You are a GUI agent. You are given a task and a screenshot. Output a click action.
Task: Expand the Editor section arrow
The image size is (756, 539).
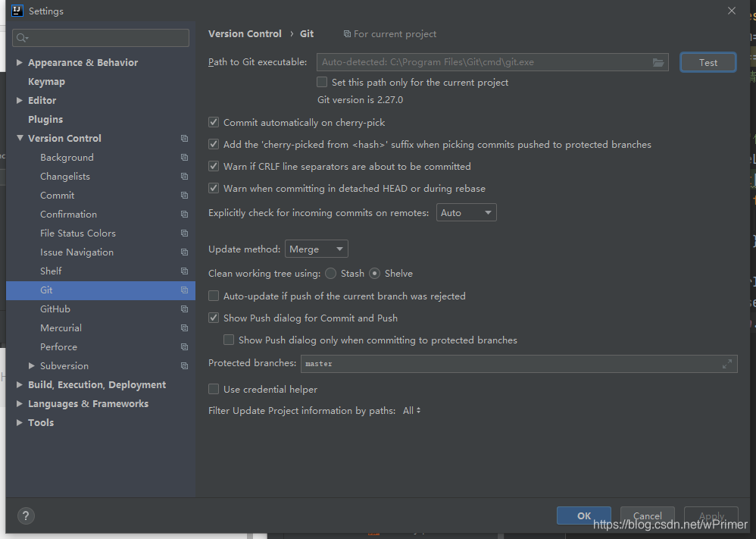coord(19,100)
